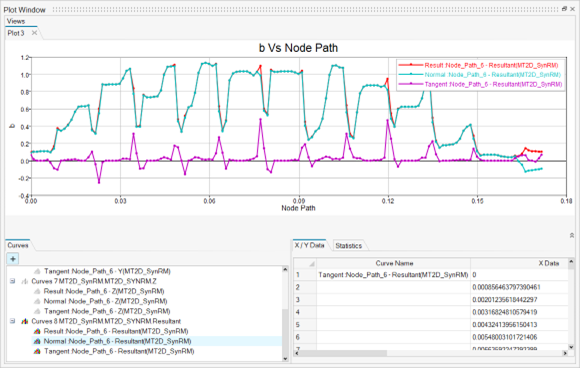
Task: Click icon beside Normal Node_Path_6 - Resultant curve
Action: (x=37, y=341)
